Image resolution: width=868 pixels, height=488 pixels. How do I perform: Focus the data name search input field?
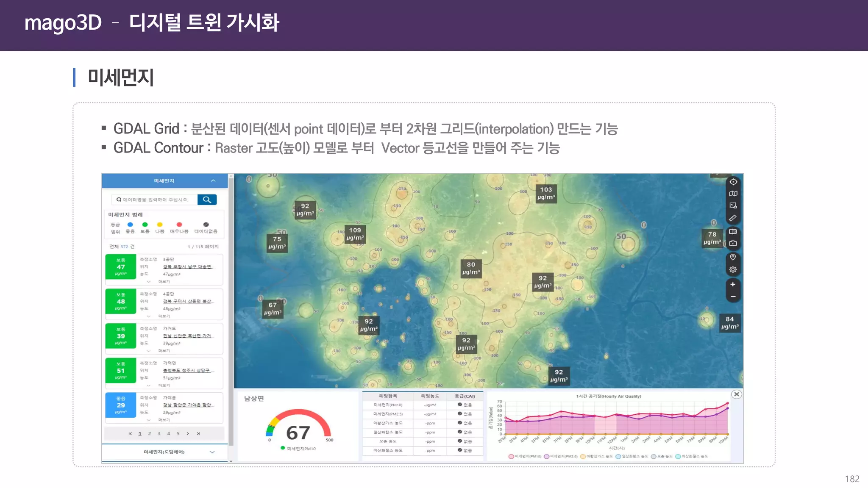click(155, 200)
